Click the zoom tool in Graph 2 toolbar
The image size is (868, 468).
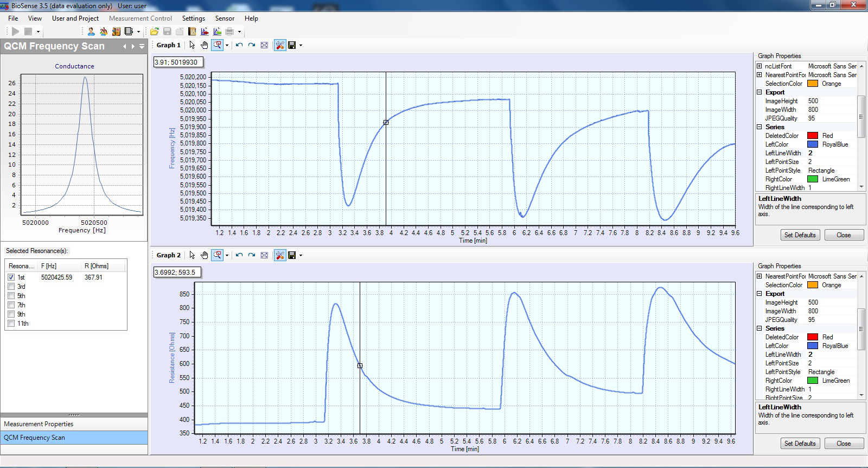coord(217,255)
